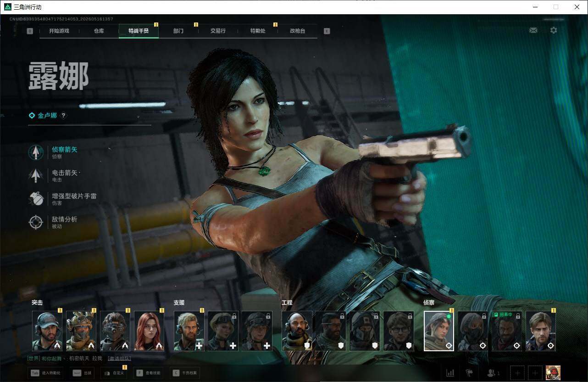Image resolution: width=588 pixels, height=382 pixels.
Task: Open the 开始游戏 tab
Action: point(59,31)
